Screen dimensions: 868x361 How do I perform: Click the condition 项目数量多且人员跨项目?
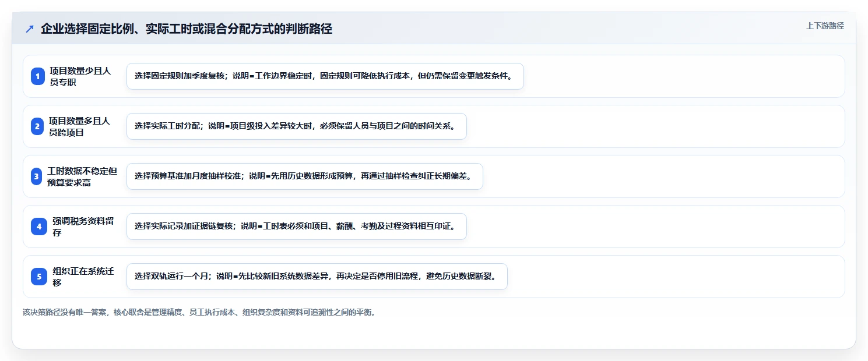[79, 126]
